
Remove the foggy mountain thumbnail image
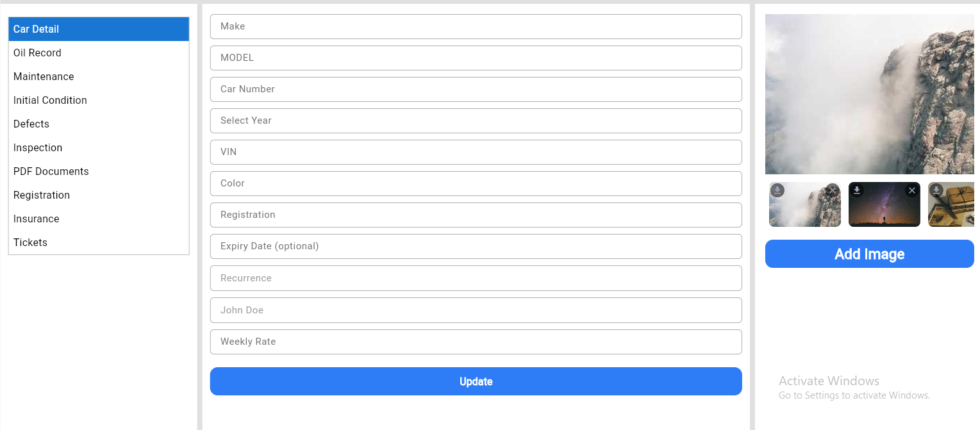click(832, 190)
